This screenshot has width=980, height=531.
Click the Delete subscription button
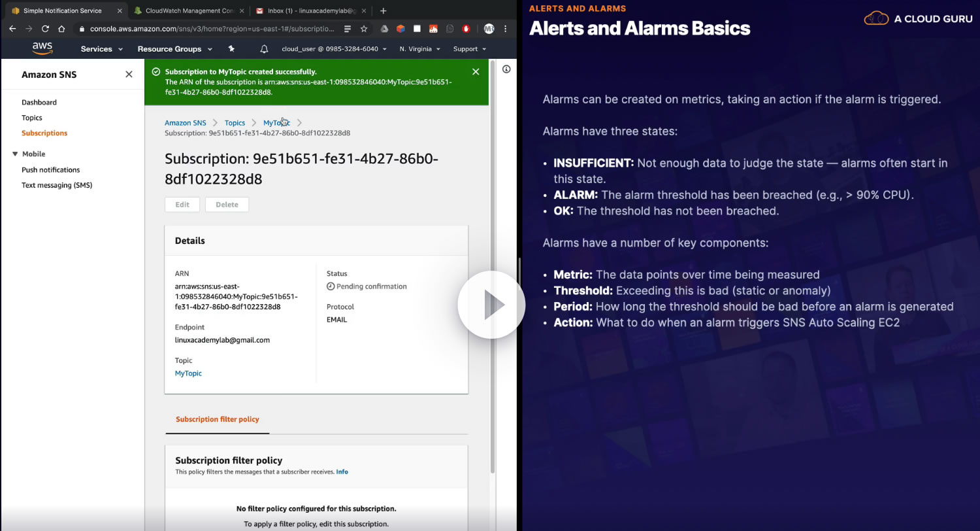[227, 205]
